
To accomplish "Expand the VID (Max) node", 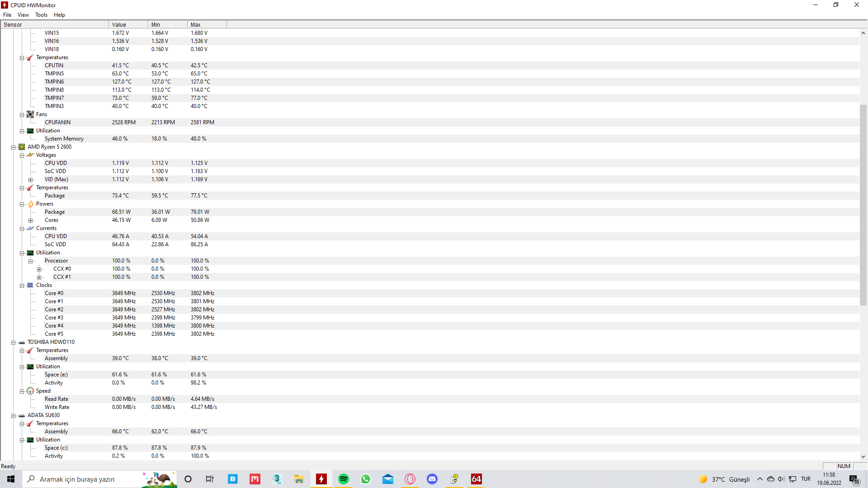I will (x=30, y=180).
